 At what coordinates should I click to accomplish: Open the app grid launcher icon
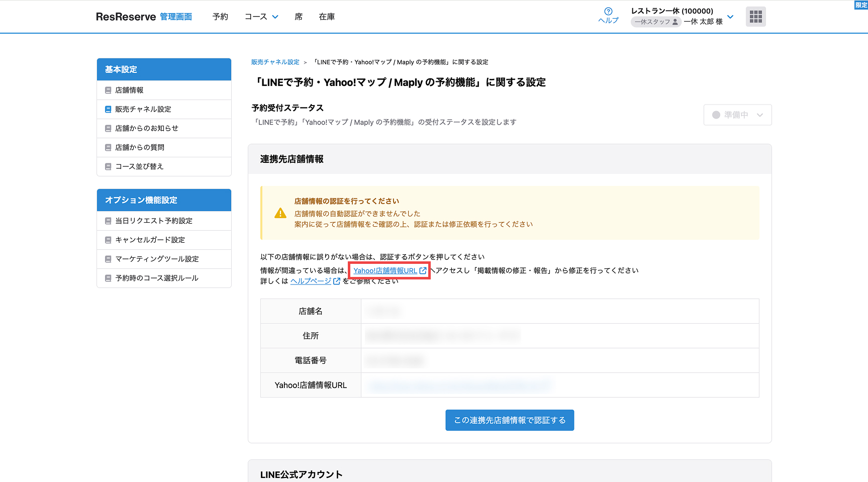(755, 17)
